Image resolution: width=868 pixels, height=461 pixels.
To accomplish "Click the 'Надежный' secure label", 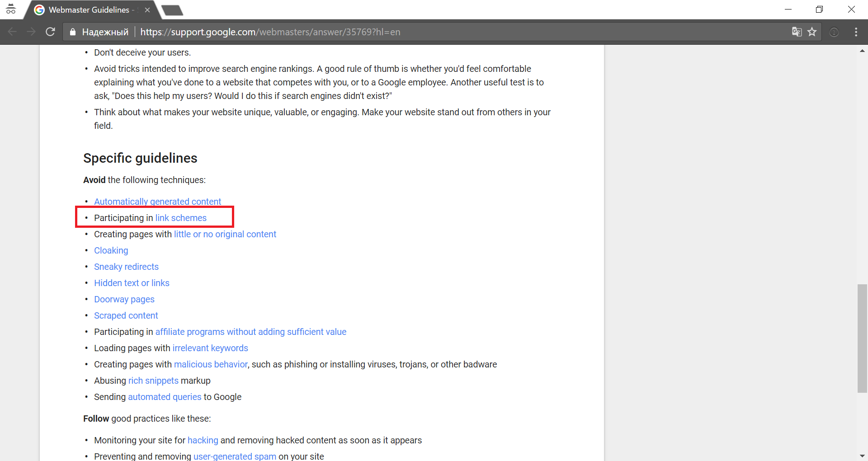I will click(105, 32).
